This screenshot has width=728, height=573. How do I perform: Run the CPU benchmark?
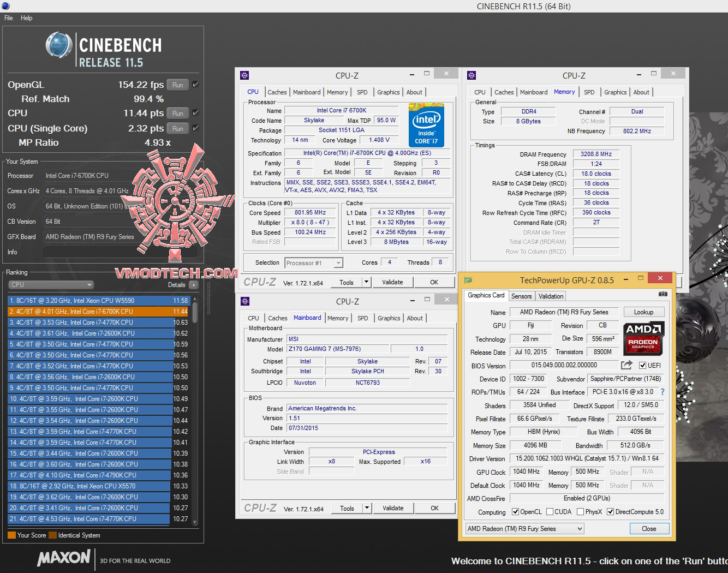(178, 113)
